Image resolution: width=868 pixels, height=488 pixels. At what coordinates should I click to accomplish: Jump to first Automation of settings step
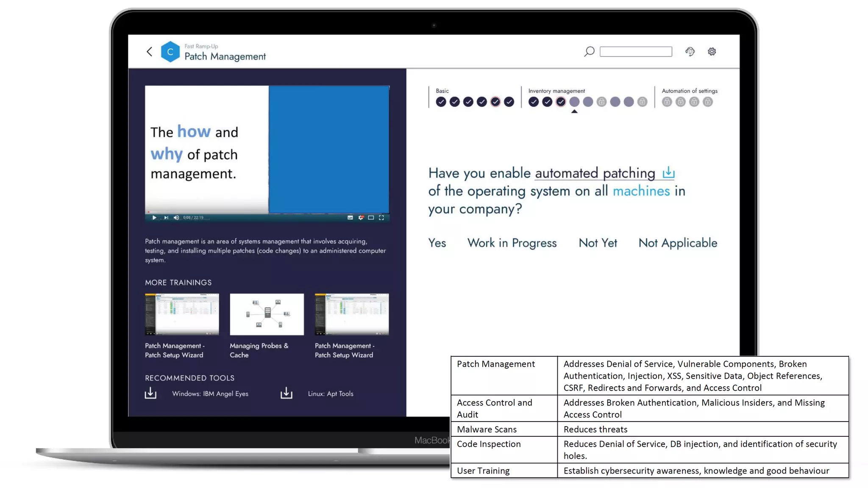(667, 102)
